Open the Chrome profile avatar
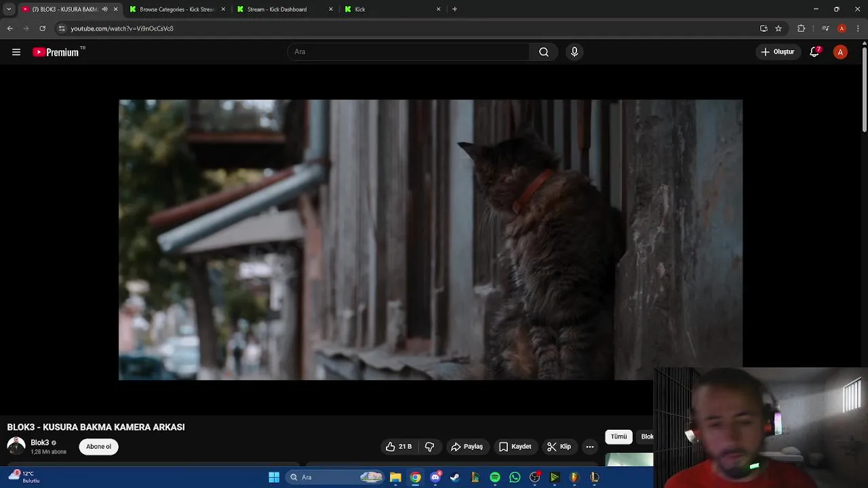Screen dimensions: 868x488 [x=842, y=28]
